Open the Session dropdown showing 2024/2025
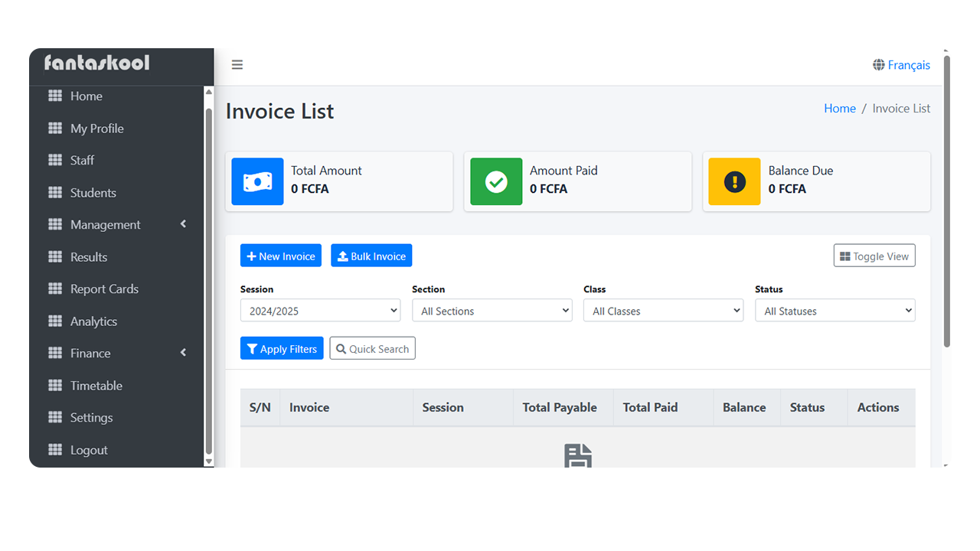Image resolution: width=980 pixels, height=551 pixels. (x=320, y=310)
